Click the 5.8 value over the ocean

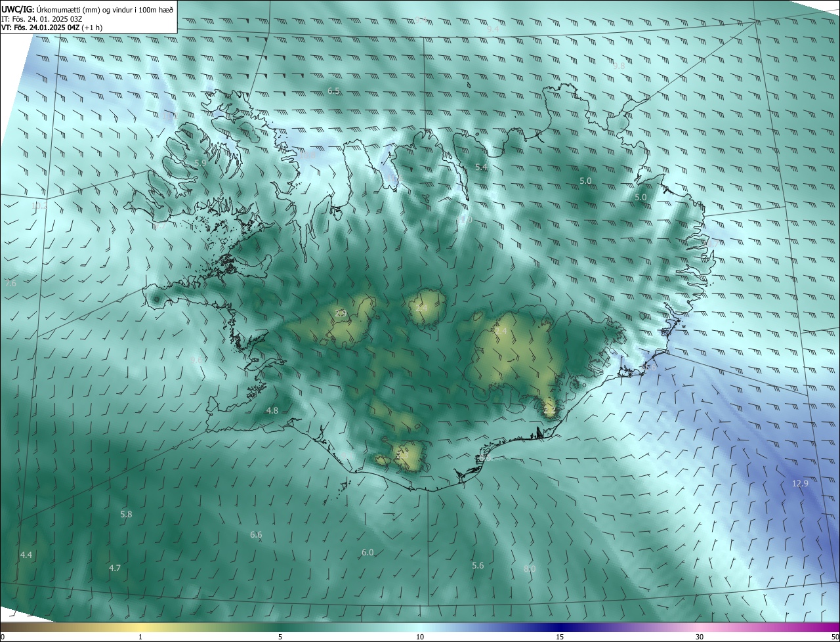(x=126, y=514)
